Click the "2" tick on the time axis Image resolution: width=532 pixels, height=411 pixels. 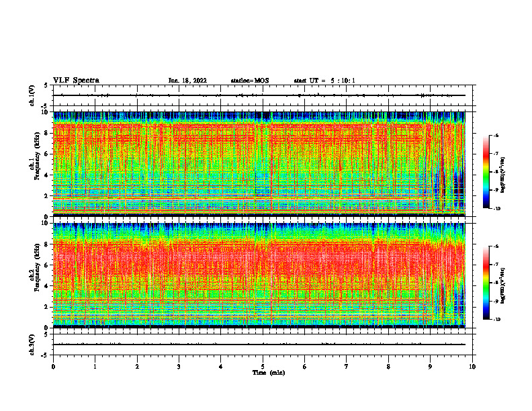click(137, 367)
